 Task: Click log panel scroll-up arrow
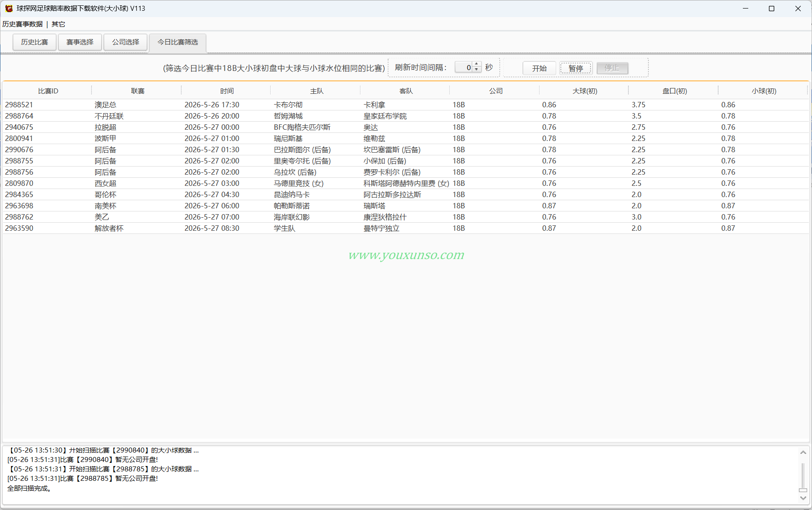click(x=803, y=453)
